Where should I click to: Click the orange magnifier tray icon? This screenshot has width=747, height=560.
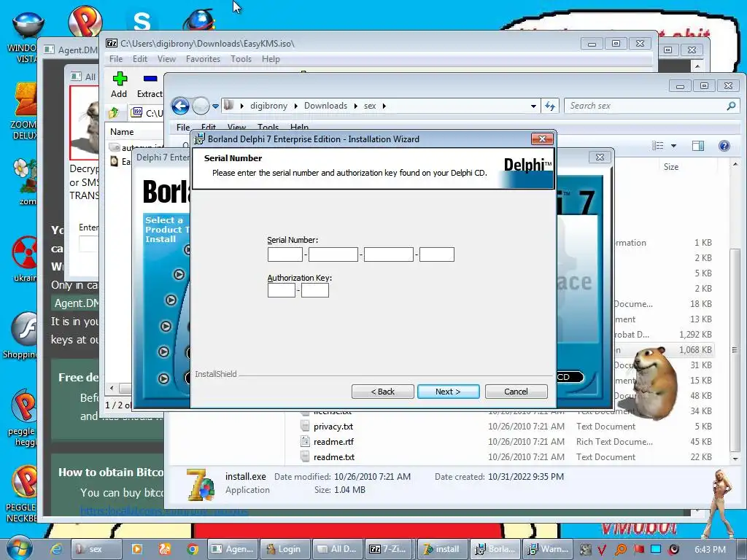620,550
